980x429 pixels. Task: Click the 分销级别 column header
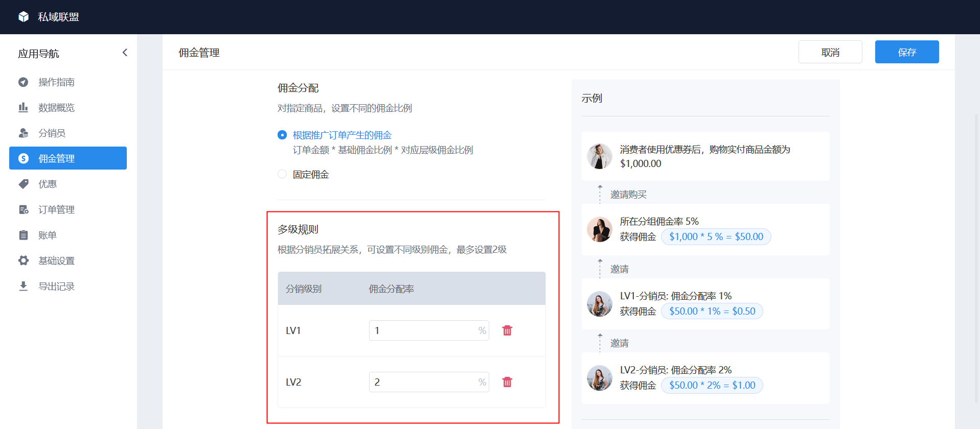[x=304, y=289]
